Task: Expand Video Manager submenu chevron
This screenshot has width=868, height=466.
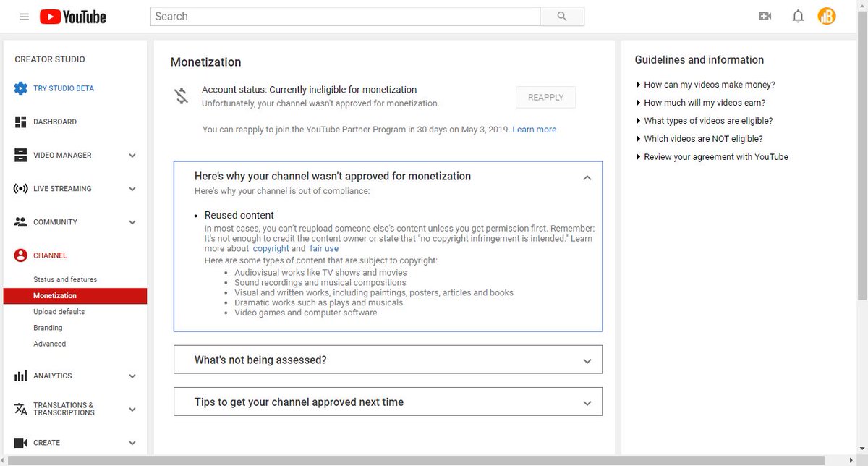Action: click(132, 156)
